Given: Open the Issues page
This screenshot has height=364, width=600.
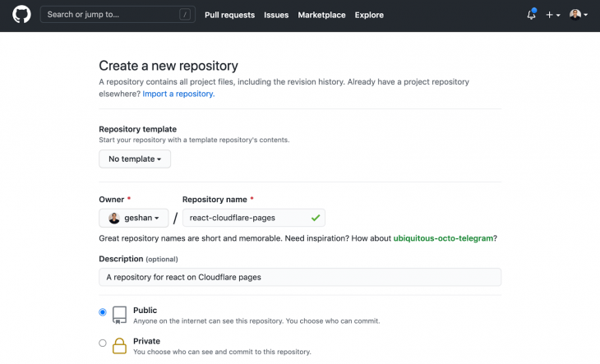Looking at the screenshot, I should pos(276,15).
